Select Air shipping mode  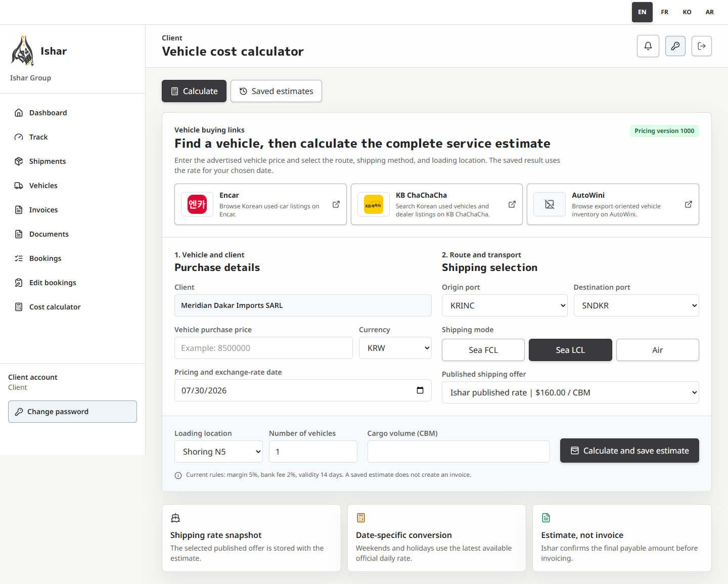[x=658, y=350]
